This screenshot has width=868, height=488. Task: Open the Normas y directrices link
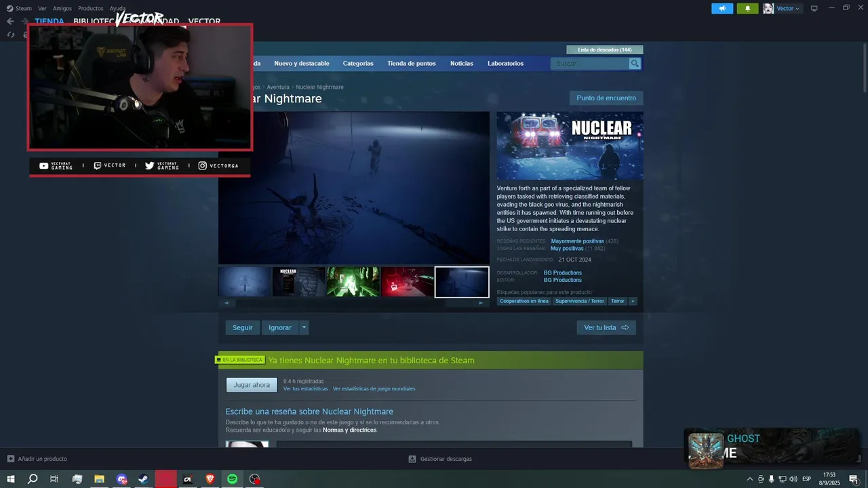(x=350, y=430)
